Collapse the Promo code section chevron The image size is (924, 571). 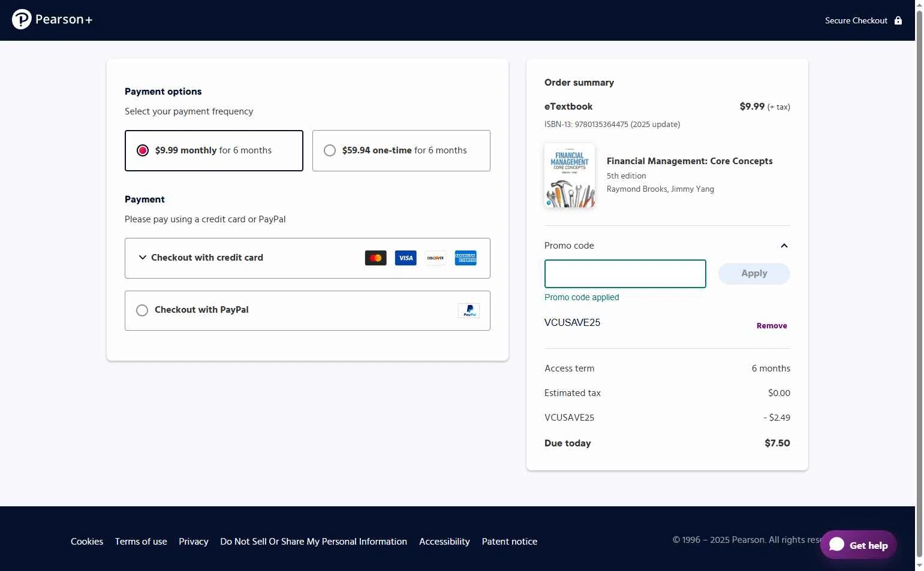784,246
